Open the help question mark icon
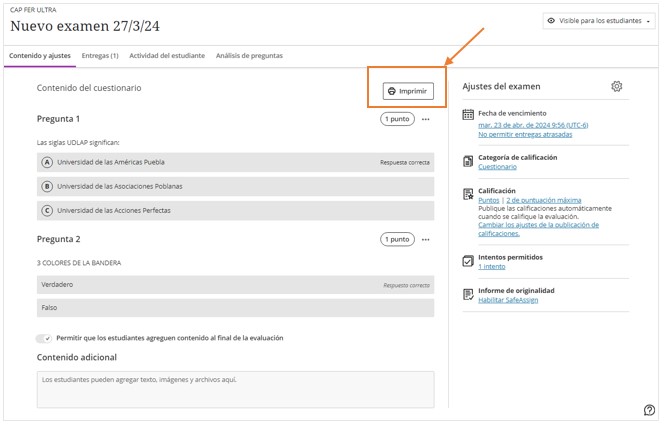 click(649, 410)
